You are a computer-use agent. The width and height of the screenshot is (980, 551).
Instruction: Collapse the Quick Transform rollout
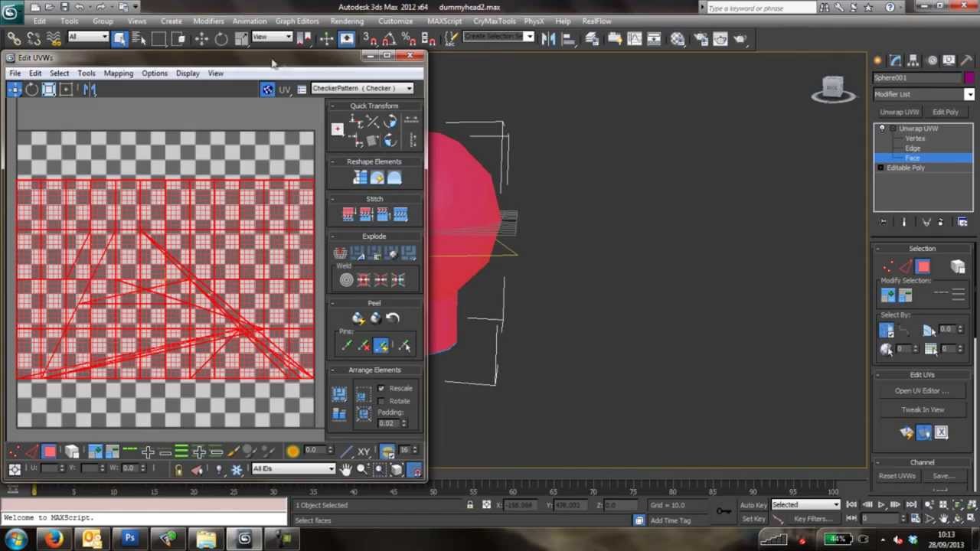[x=332, y=106]
